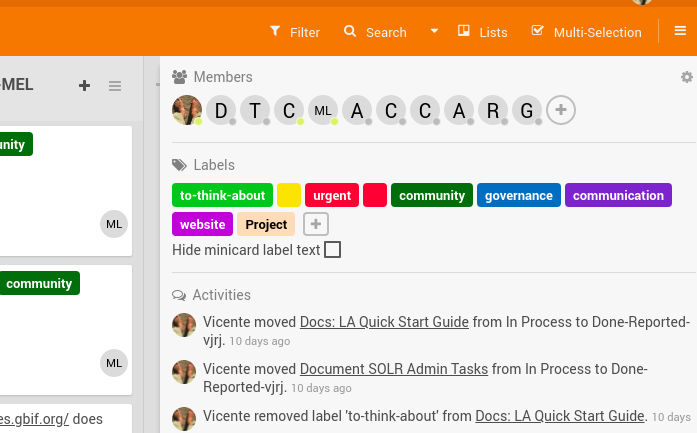697x433 pixels.
Task: Click the governance label
Action: (x=518, y=195)
